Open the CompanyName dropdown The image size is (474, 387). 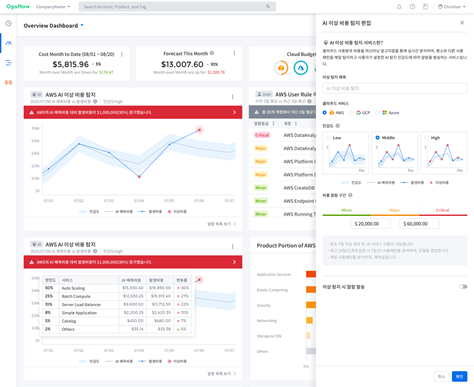(53, 7)
